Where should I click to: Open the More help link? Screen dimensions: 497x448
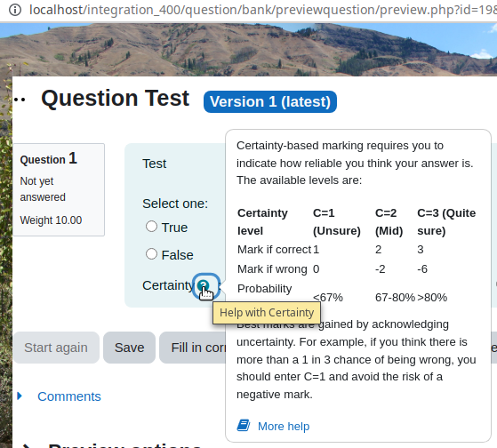point(284,426)
